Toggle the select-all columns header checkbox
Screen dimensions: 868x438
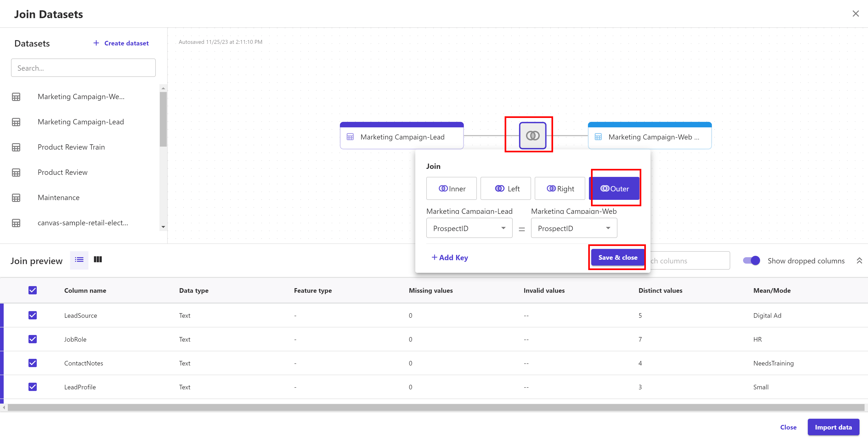pyautogui.click(x=32, y=290)
